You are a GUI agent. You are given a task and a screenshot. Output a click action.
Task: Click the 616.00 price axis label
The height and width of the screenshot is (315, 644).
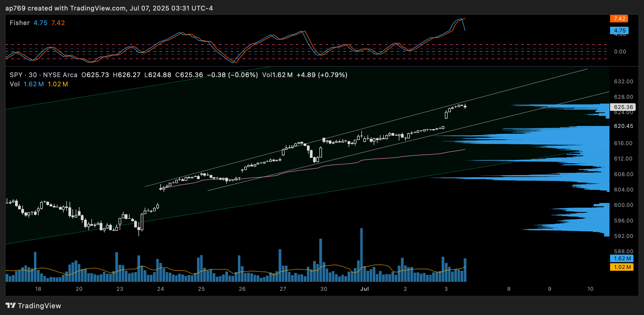click(x=624, y=143)
